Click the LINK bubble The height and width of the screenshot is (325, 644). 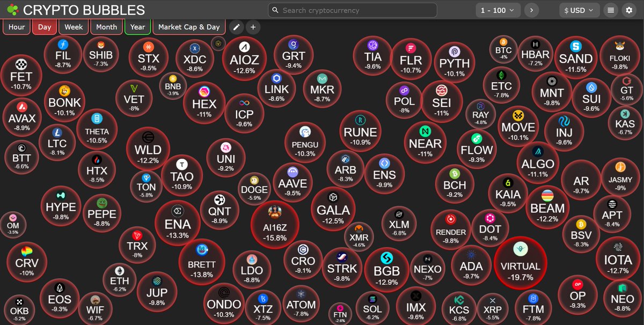[x=277, y=89]
